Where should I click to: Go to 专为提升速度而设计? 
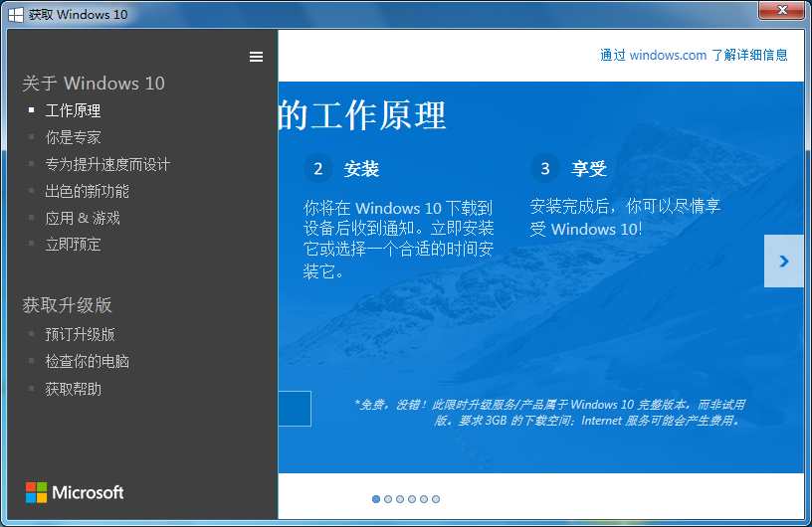pyautogui.click(x=107, y=164)
